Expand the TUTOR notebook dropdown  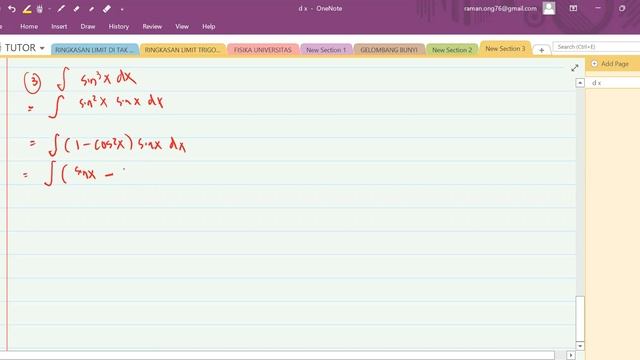point(42,48)
